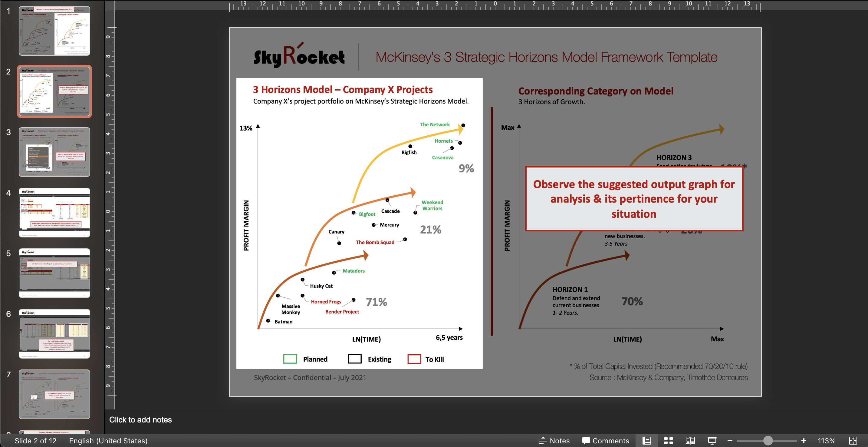Select the '13%' axis label
Viewport: 868px width, 447px height.
(246, 128)
